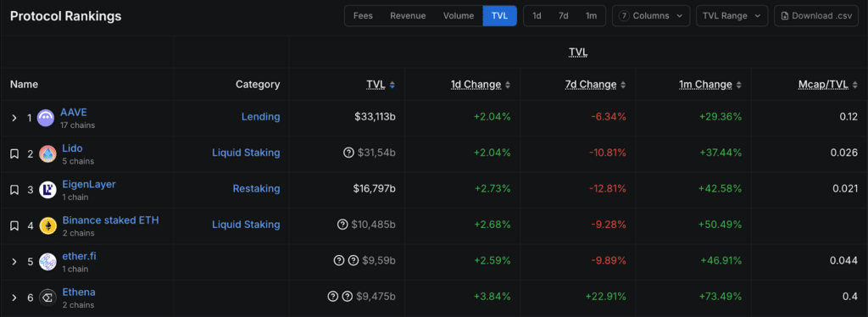Open Lido's Liquid Staking category link
Screen dimensions: 868x317
246,153
